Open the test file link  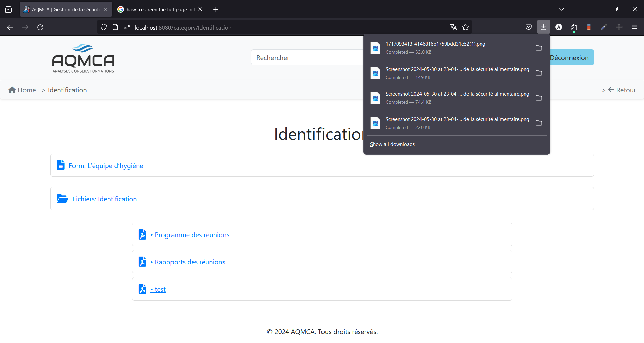tap(158, 289)
